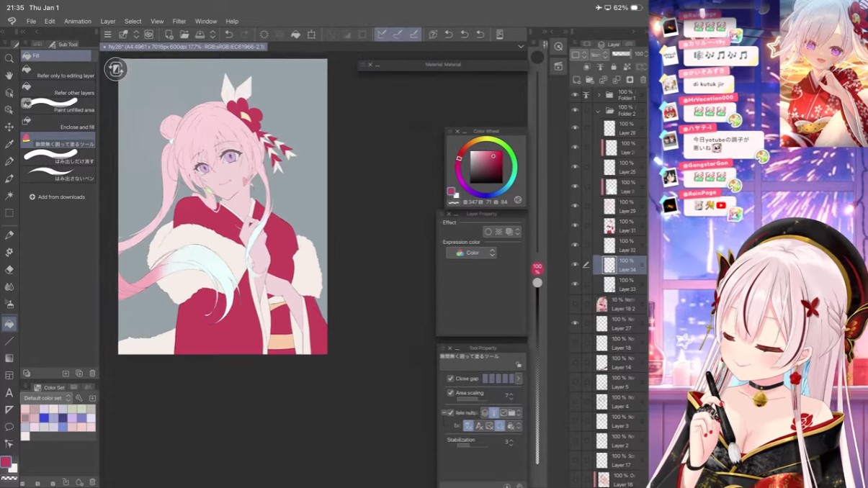Hide Layer 27 using its eye icon

(575, 323)
